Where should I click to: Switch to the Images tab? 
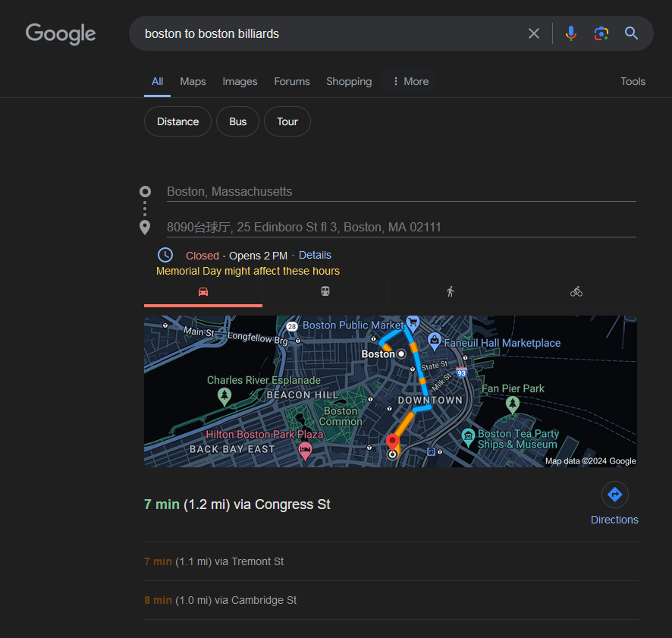(240, 81)
